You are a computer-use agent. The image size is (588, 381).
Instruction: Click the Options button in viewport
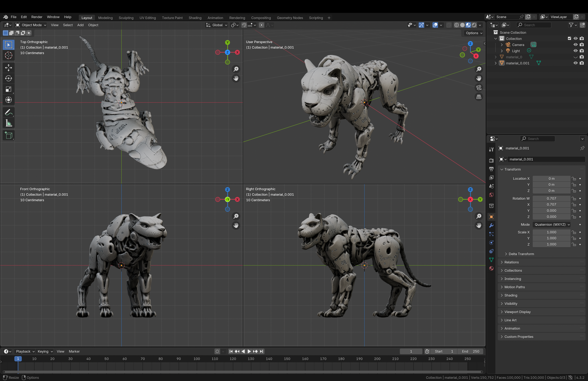474,33
